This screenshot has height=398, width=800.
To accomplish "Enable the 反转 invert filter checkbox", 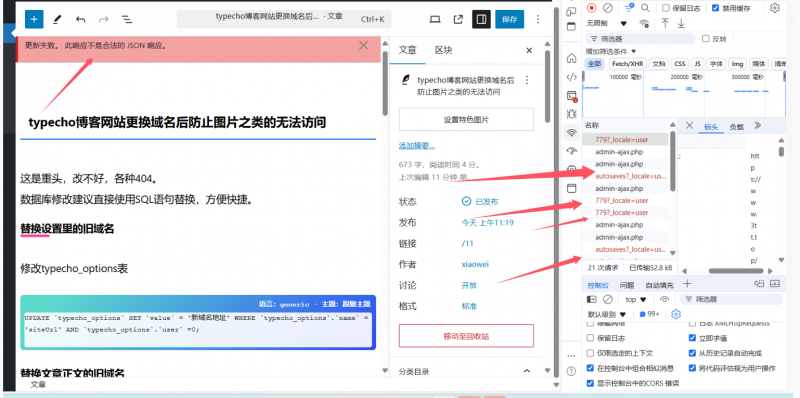I will pyautogui.click(x=706, y=38).
